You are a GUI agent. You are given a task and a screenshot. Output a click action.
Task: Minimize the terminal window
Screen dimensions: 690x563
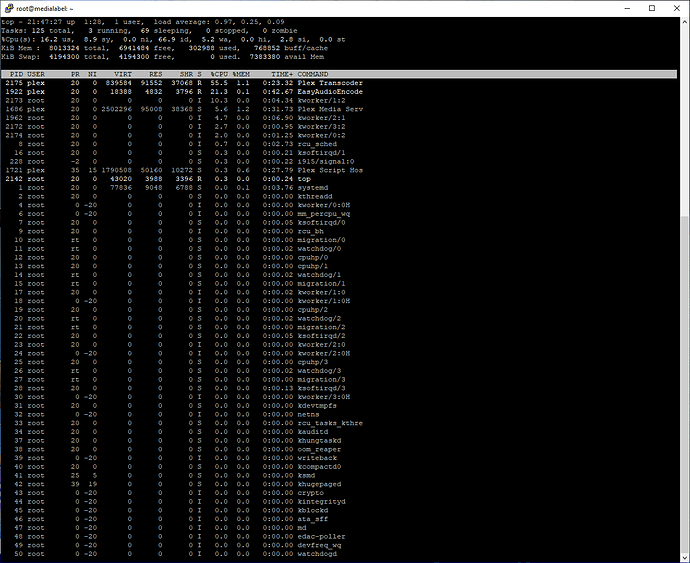[x=628, y=8]
